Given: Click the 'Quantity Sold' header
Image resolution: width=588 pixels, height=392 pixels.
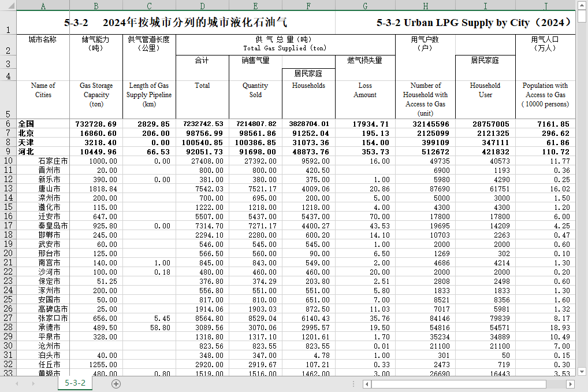Looking at the screenshot, I should click(x=255, y=90).
